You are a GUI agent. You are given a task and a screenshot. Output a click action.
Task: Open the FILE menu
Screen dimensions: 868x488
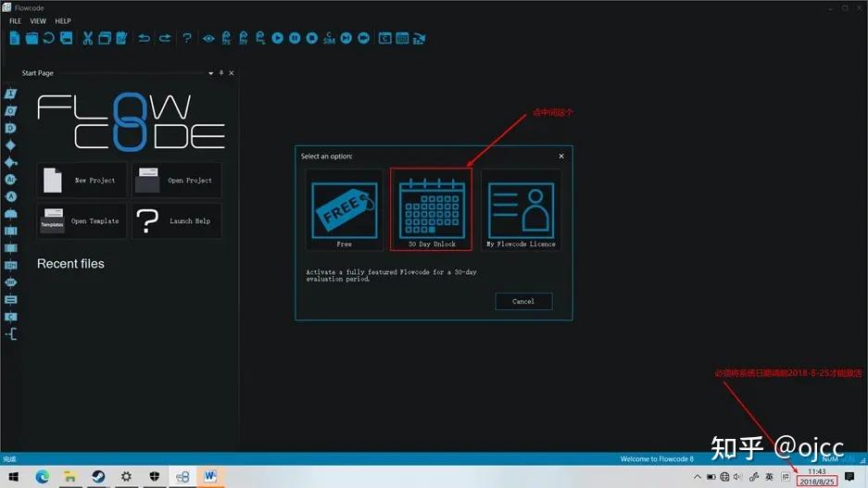(16, 21)
